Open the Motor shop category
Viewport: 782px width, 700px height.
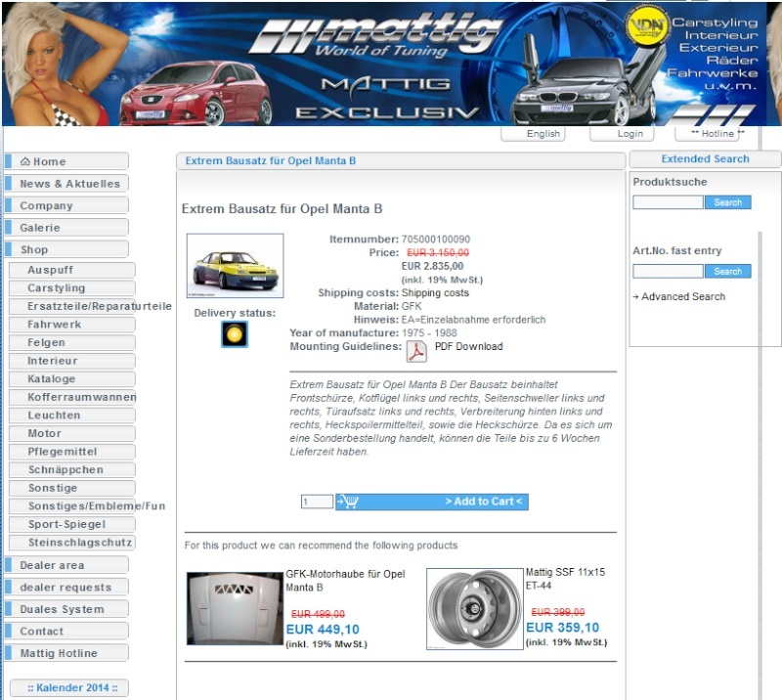pyautogui.click(x=71, y=433)
